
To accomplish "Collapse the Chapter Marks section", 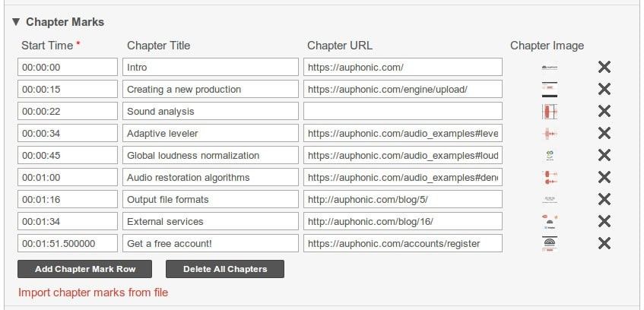I will (x=16, y=22).
